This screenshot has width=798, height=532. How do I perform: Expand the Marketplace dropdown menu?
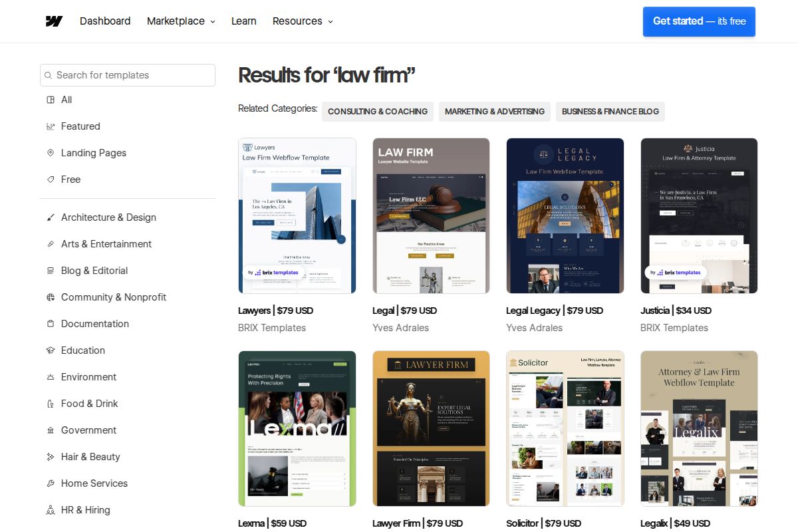pyautogui.click(x=181, y=21)
